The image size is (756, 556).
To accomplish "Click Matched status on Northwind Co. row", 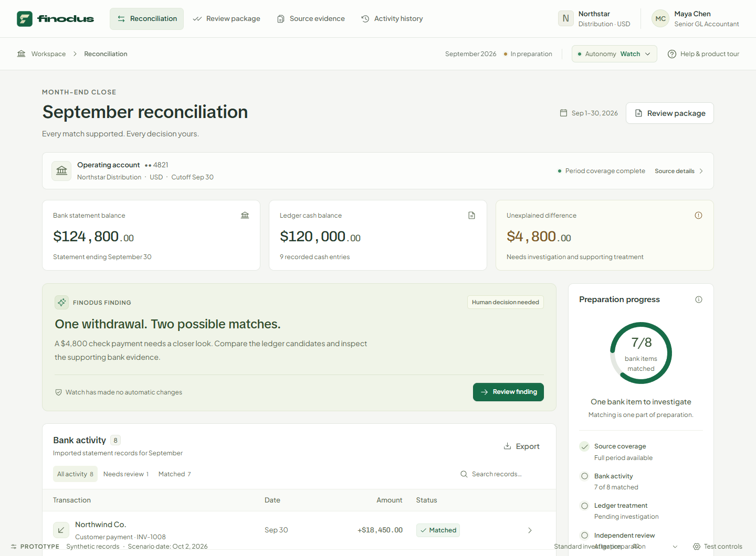I will tap(438, 530).
